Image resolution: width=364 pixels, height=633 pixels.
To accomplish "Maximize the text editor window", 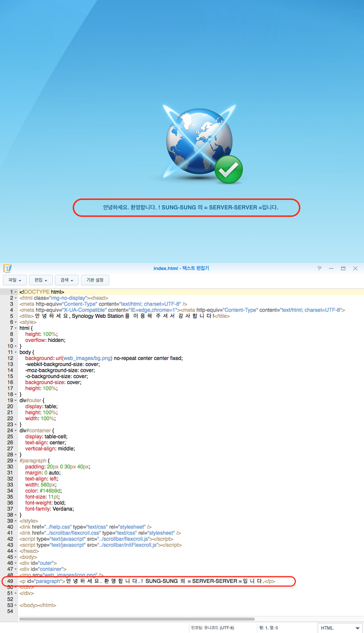I will pyautogui.click(x=343, y=268).
